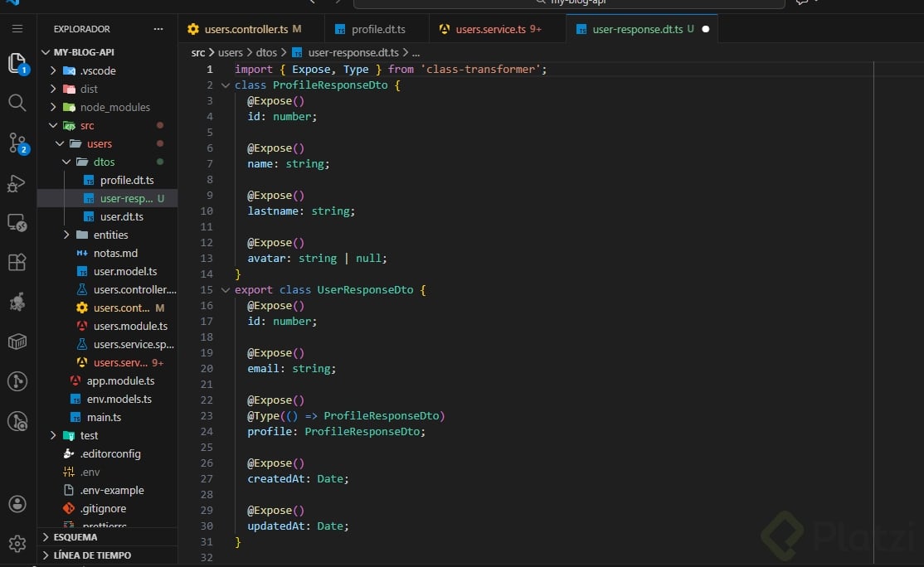Click the command center search box
Screen dimensions: 924x567
[x=569, y=3]
